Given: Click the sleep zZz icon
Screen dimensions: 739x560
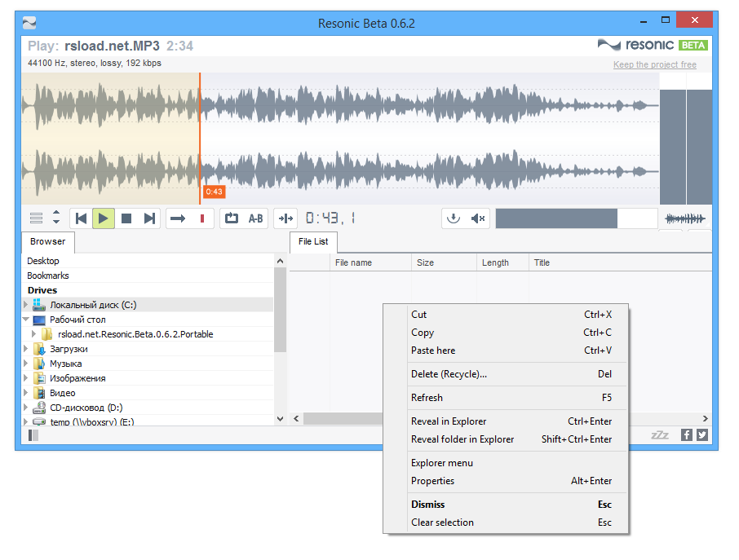Looking at the screenshot, I should pyautogui.click(x=659, y=435).
